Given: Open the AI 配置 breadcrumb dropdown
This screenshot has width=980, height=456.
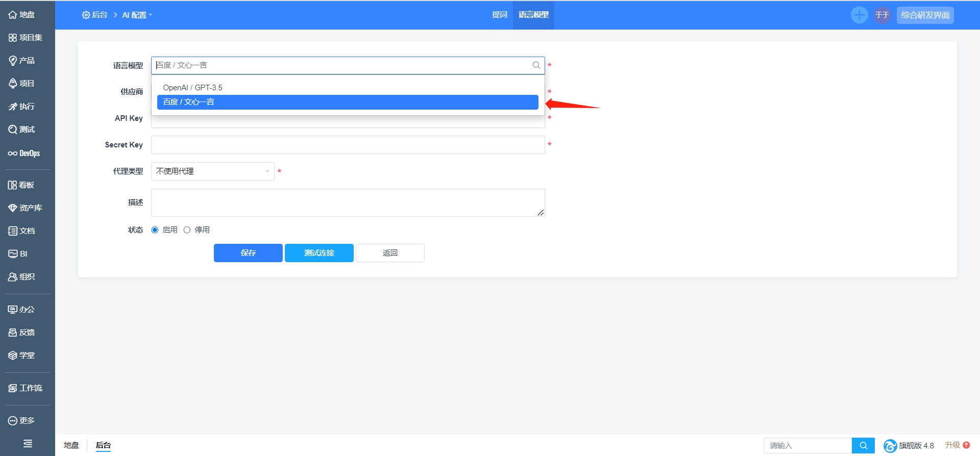Looking at the screenshot, I should point(137,15).
